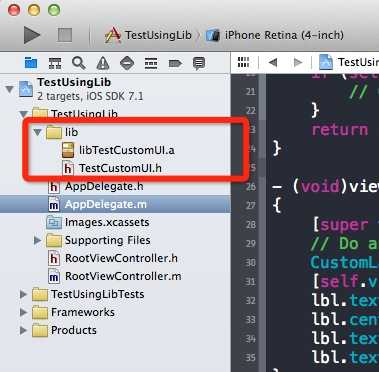
Task: Show the Log navigator
Action: click(x=199, y=63)
